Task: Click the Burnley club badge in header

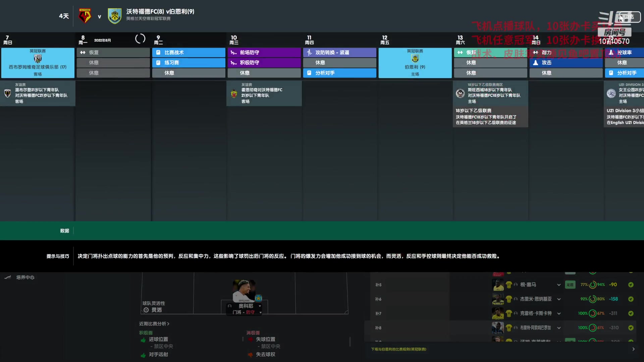Action: pyautogui.click(x=115, y=16)
